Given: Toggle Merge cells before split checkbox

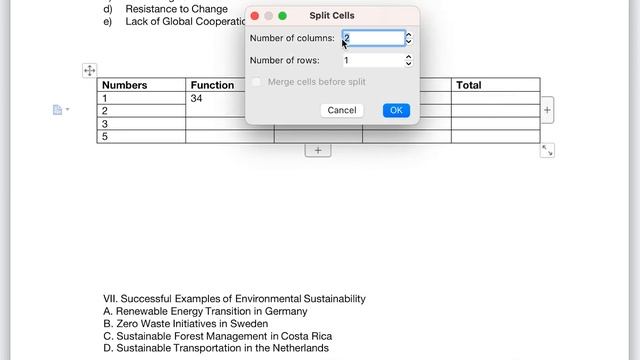Looking at the screenshot, I should pyautogui.click(x=256, y=82).
